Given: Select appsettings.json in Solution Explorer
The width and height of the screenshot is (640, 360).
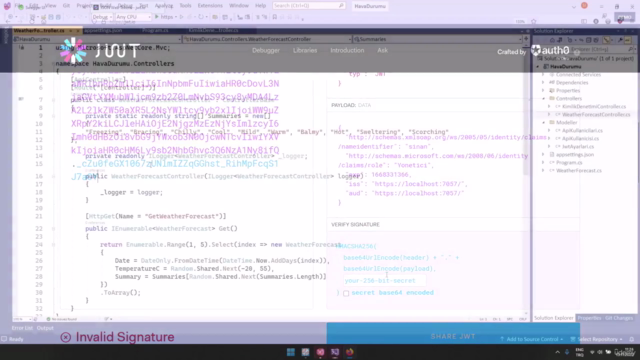Looking at the screenshot, I should 575,155.
